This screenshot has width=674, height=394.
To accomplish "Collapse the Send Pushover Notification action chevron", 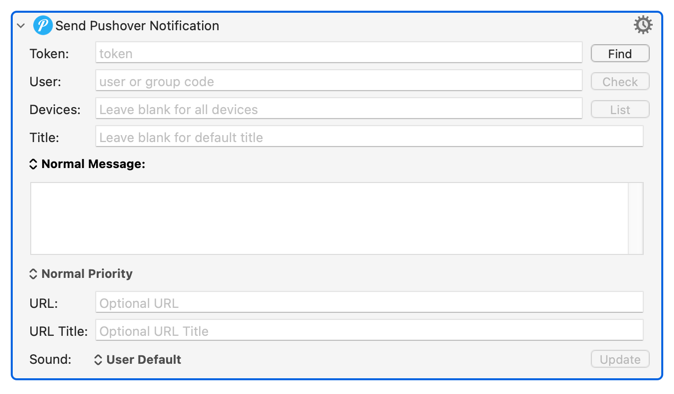I will coord(21,26).
